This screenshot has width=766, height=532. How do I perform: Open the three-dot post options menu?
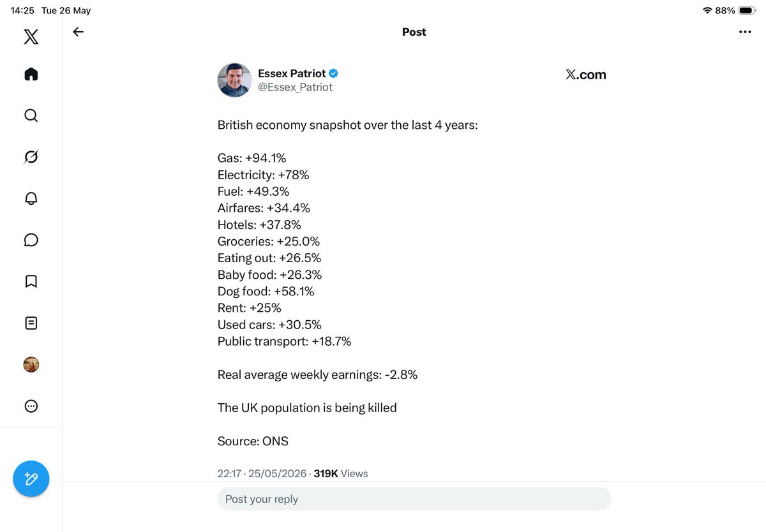coord(745,32)
